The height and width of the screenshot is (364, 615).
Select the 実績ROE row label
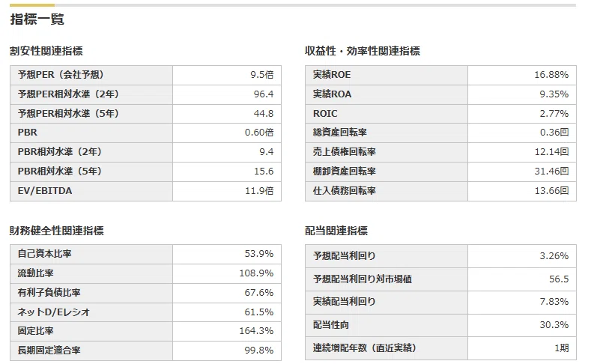coord(332,75)
